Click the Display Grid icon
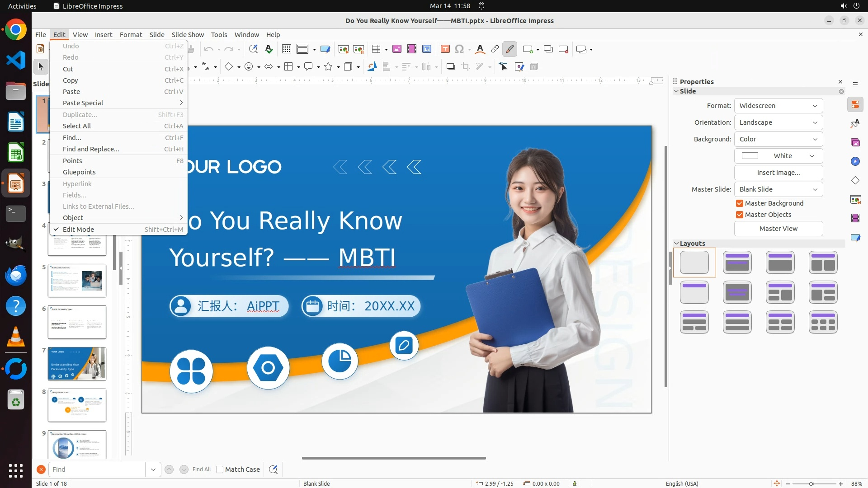Image resolution: width=868 pixels, height=488 pixels. pos(286,49)
